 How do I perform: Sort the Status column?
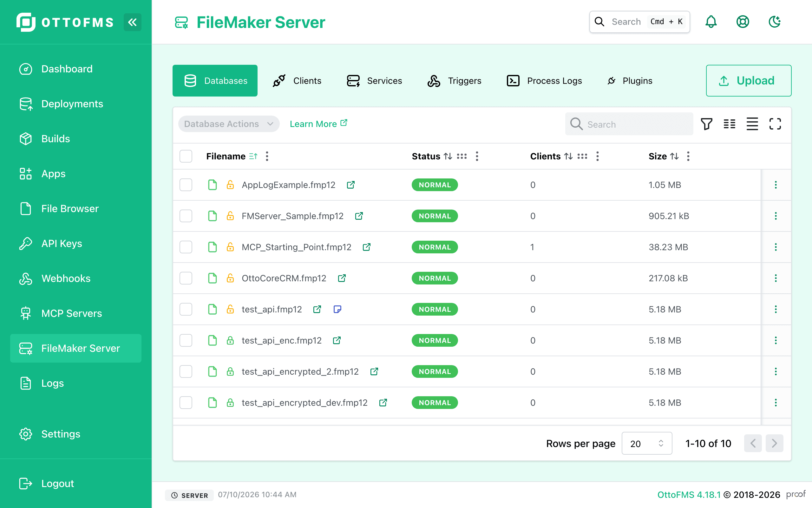(448, 156)
